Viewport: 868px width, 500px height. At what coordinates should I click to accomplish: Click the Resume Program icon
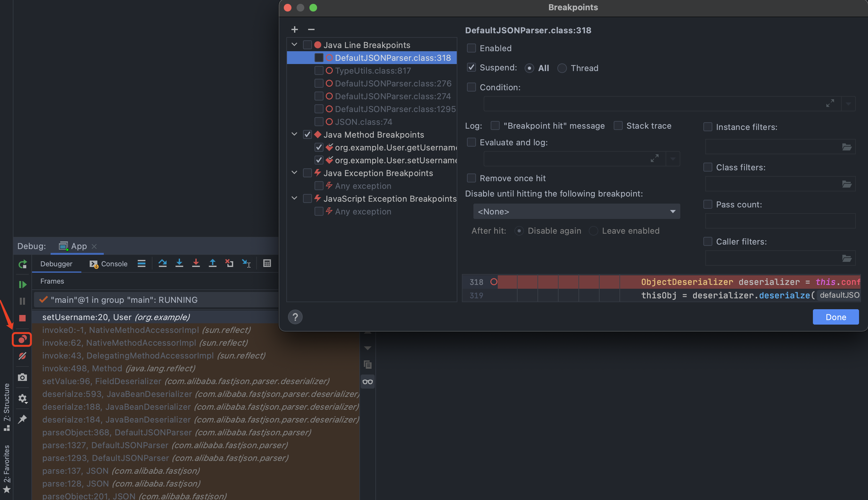(22, 284)
